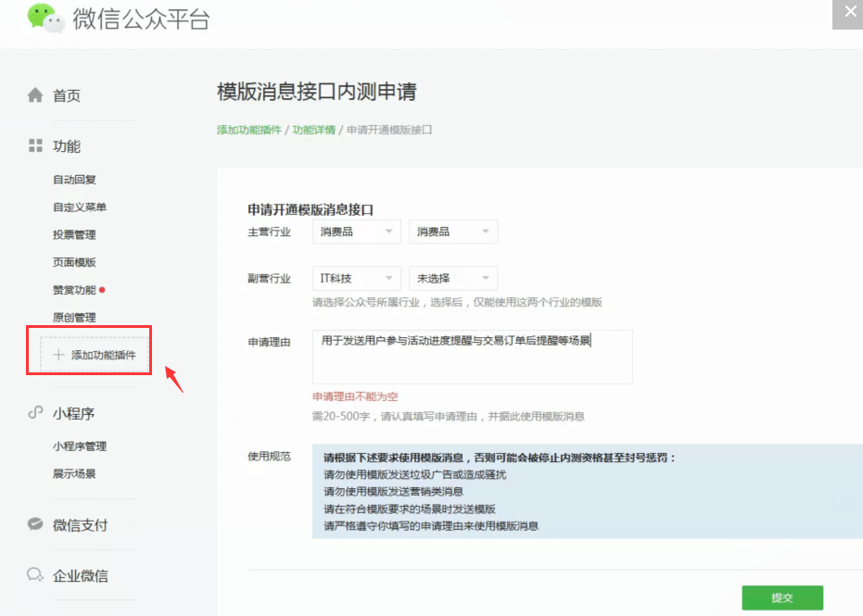Screen dimensions: 863x616
Task: Open 功能 section heading
Action: click(67, 146)
